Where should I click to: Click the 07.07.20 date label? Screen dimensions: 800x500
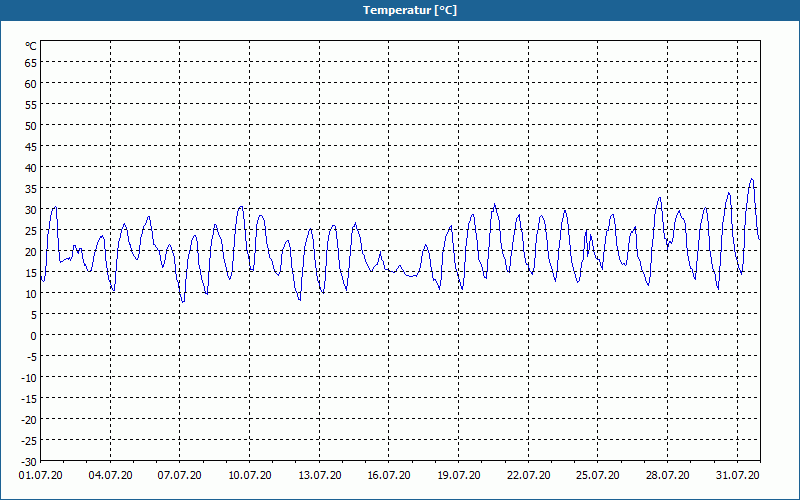click(x=180, y=476)
